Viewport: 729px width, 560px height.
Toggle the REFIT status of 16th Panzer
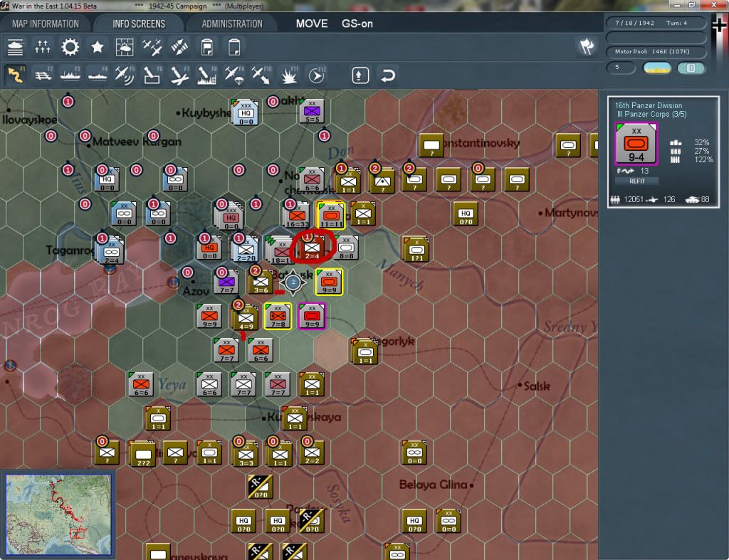[637, 181]
